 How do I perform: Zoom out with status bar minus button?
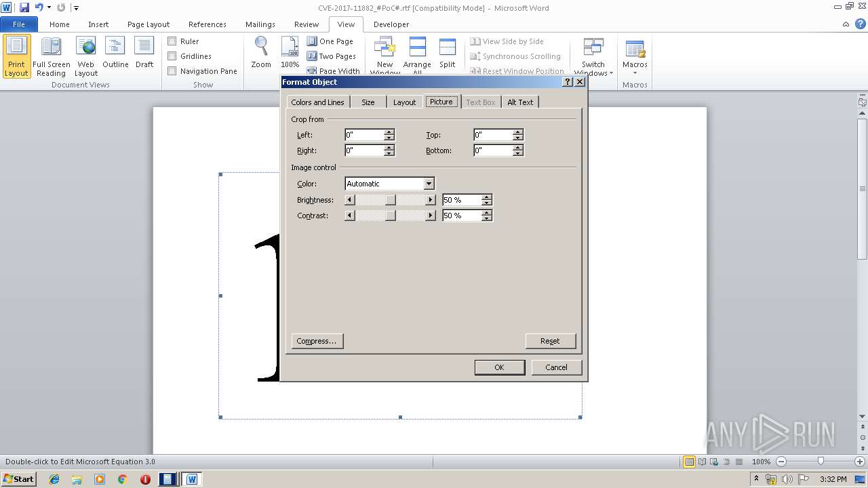(781, 462)
